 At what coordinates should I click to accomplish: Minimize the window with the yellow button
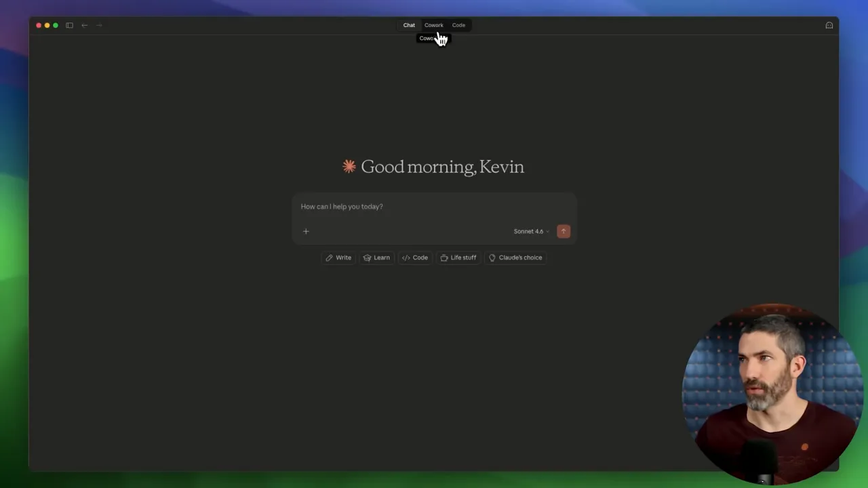[x=47, y=25]
